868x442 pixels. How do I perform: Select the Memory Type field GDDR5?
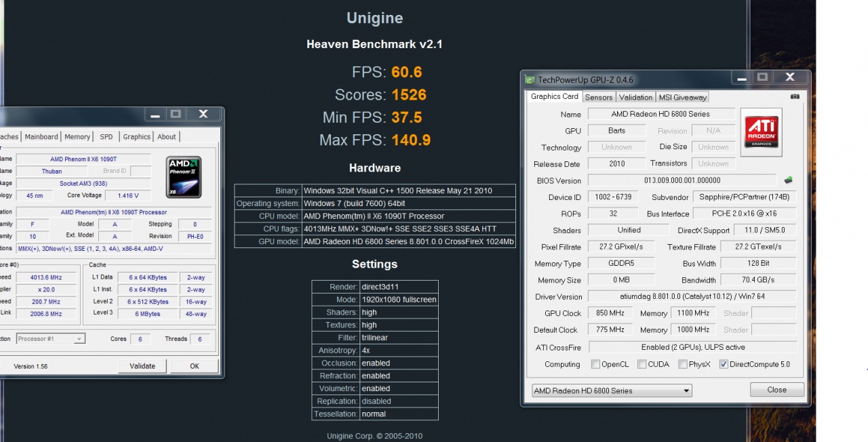[x=621, y=264]
